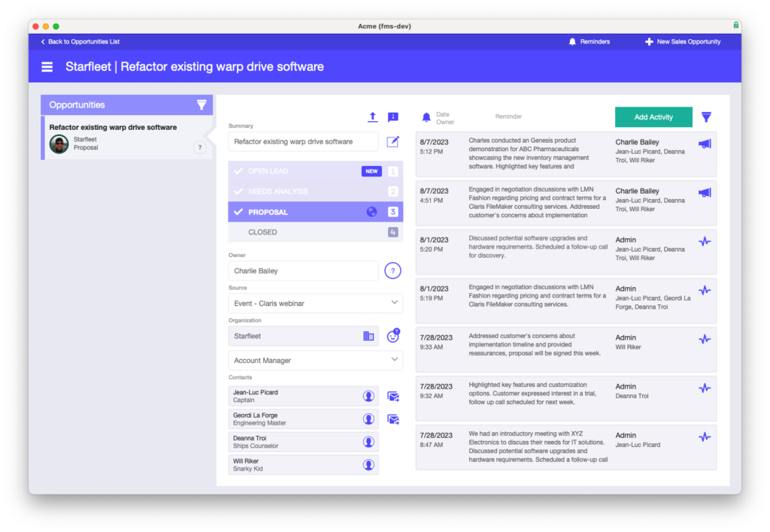Click the building icon in Starfleet field

tap(368, 336)
